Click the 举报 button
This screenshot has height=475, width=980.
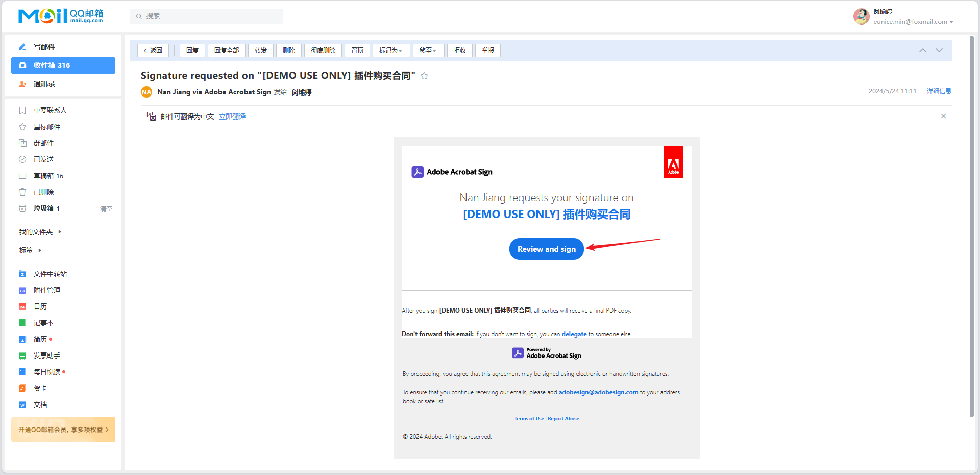[488, 51]
